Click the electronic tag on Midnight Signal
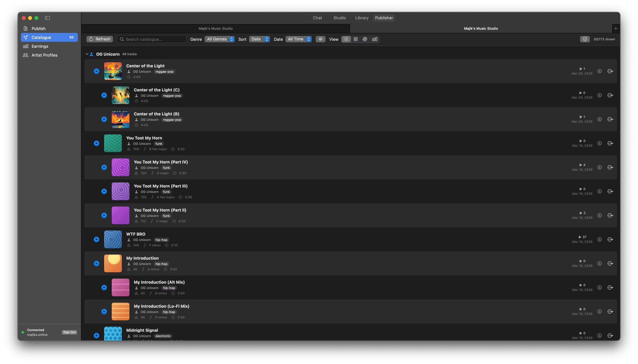This screenshot has width=638, height=364. [163, 336]
